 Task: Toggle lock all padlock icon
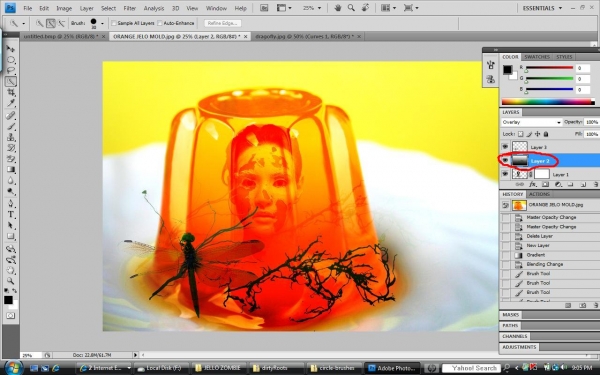(546, 134)
